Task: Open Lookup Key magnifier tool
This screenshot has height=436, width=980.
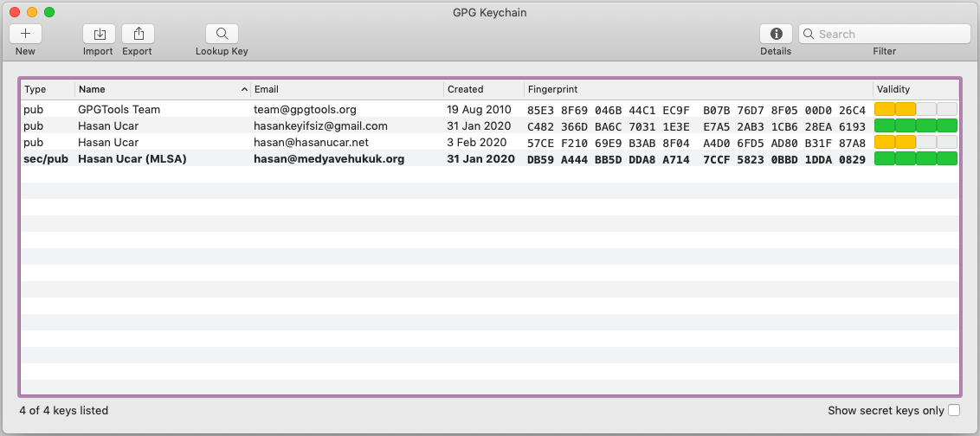Action: pyautogui.click(x=222, y=34)
